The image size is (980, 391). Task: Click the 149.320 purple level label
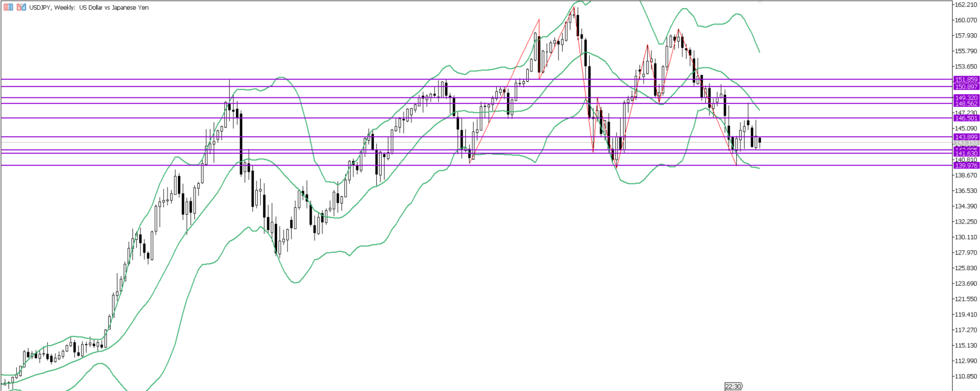click(x=965, y=98)
